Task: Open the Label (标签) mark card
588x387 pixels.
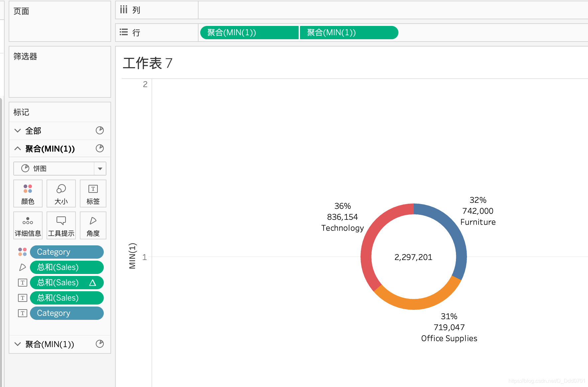Action: [x=93, y=193]
